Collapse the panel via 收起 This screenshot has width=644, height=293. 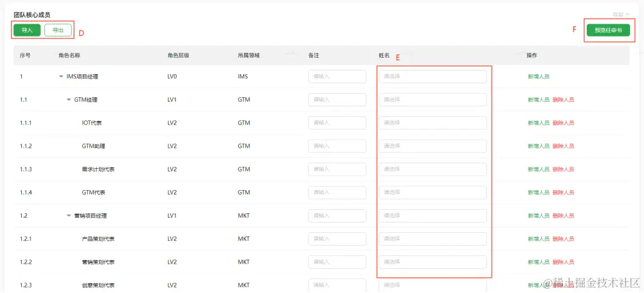coord(621,15)
